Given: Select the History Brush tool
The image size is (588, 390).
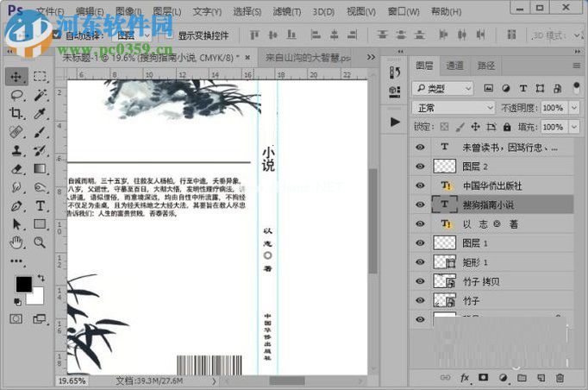Looking at the screenshot, I should coord(40,150).
